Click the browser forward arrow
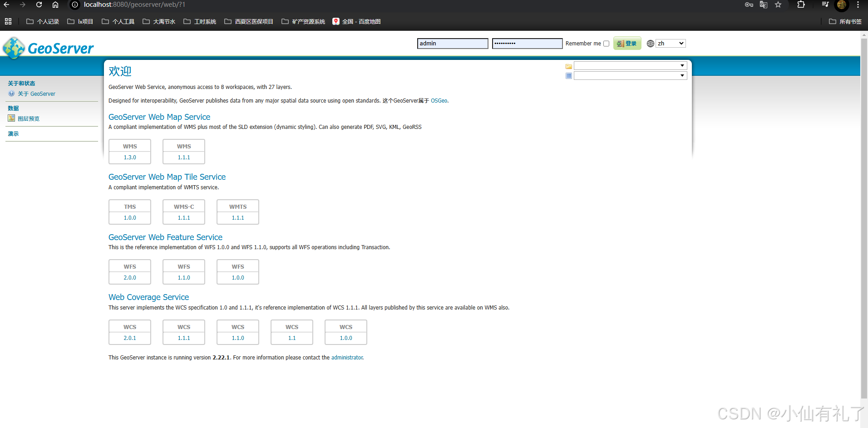 22,5
